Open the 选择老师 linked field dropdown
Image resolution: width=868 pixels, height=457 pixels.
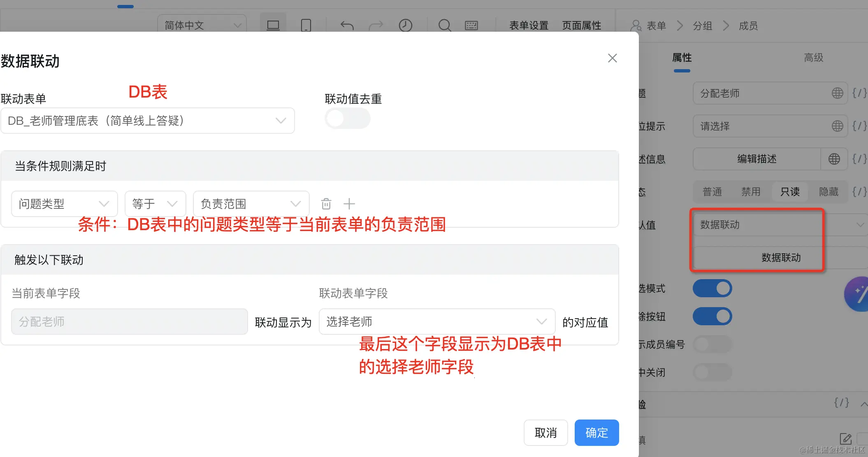click(x=437, y=322)
